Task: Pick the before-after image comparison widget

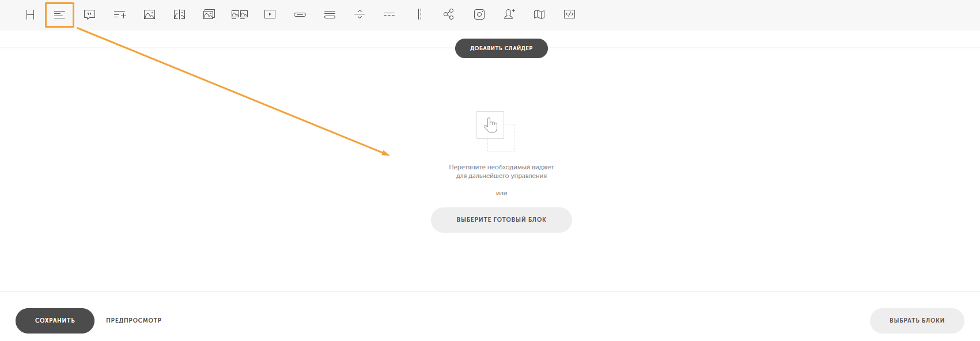Action: click(180, 14)
